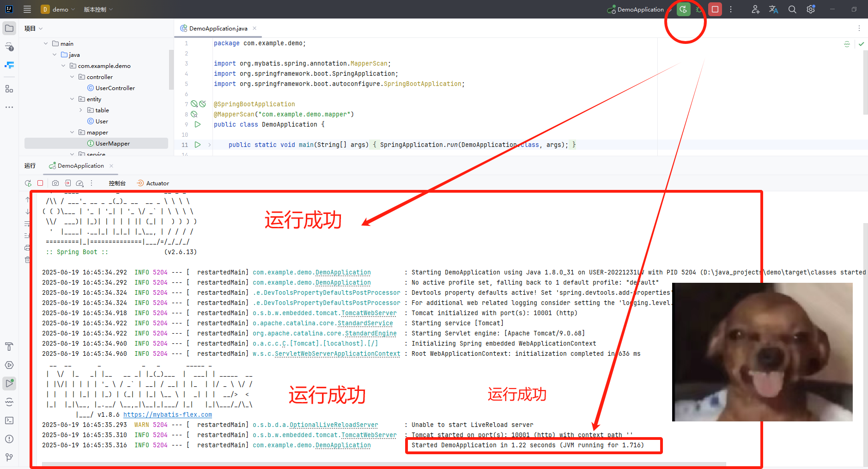Viewport: 868px width, 469px height.
Task: Open Search Everywhere magnifier
Action: coord(792,9)
